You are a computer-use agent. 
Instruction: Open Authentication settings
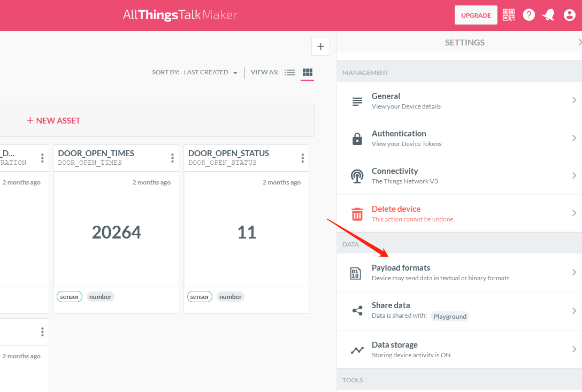pyautogui.click(x=459, y=138)
